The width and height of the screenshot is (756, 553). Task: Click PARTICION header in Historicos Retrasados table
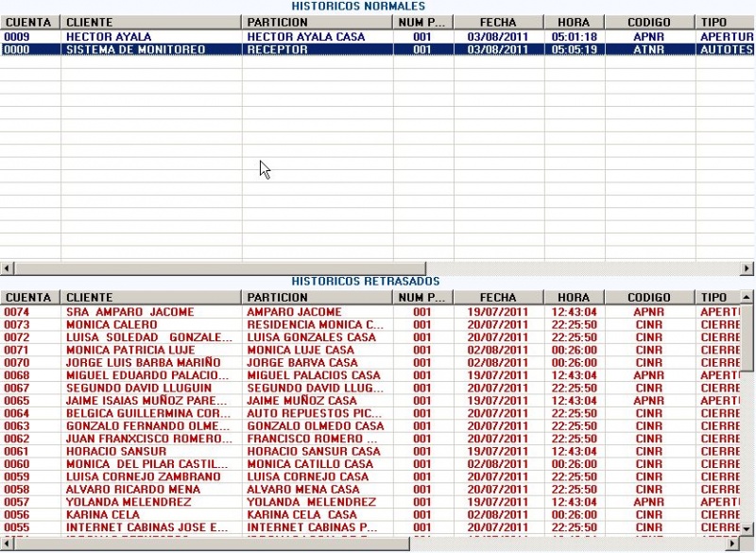point(318,297)
